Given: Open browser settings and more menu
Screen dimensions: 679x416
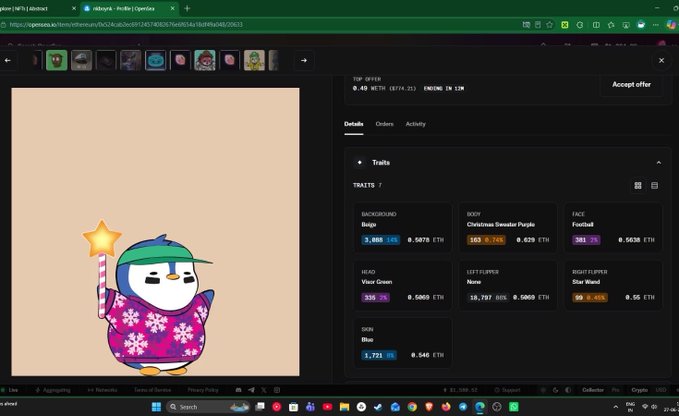Looking at the screenshot, I should coord(656,25).
